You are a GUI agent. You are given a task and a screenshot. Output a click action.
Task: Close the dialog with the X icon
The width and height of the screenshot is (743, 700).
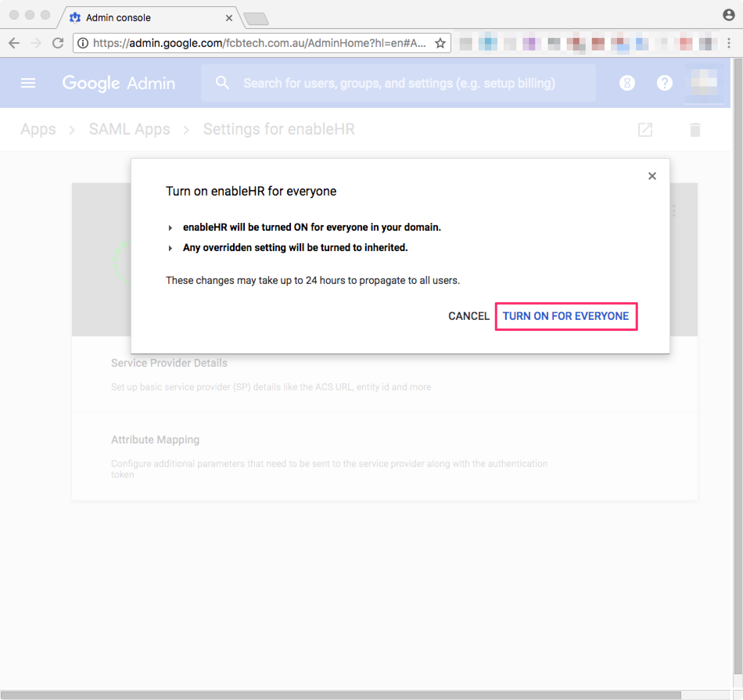[652, 176]
